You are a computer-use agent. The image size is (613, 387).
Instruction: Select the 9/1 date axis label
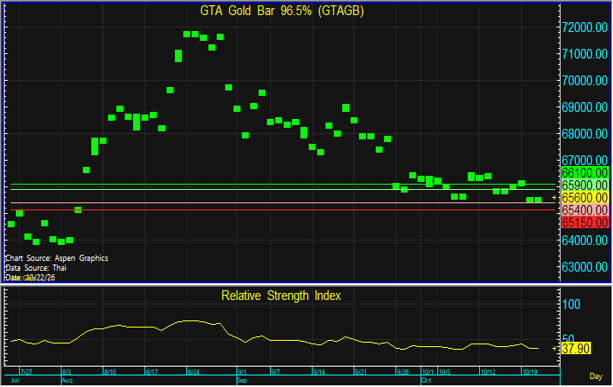242,372
